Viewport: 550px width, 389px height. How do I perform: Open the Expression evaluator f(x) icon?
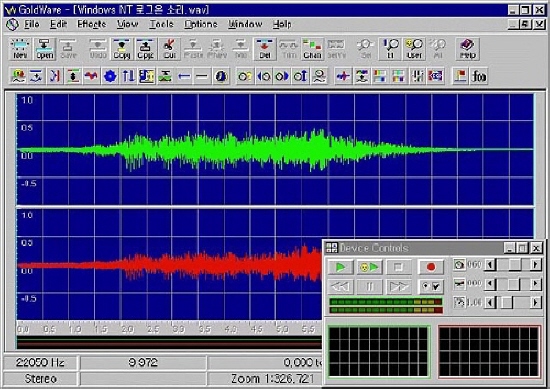click(x=479, y=76)
